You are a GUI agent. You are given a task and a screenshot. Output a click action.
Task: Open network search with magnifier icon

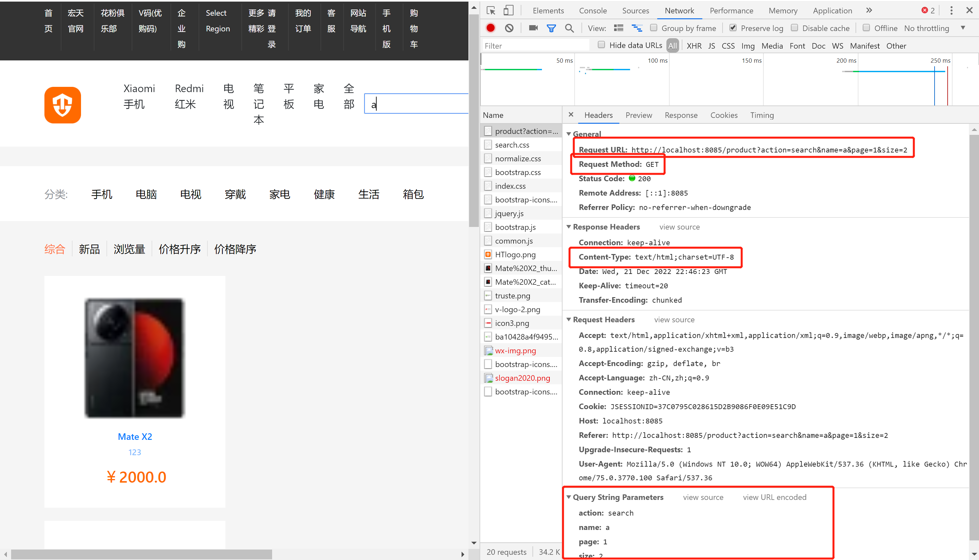click(569, 28)
